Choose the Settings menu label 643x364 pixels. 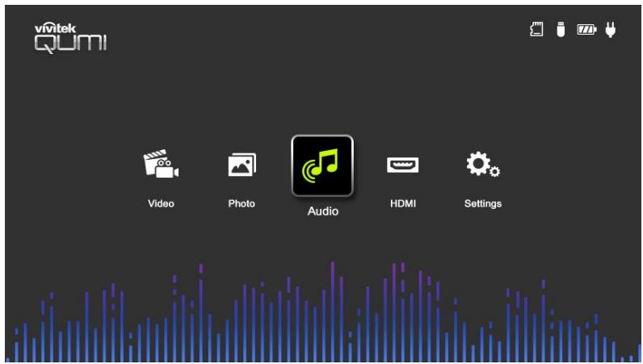click(x=483, y=203)
